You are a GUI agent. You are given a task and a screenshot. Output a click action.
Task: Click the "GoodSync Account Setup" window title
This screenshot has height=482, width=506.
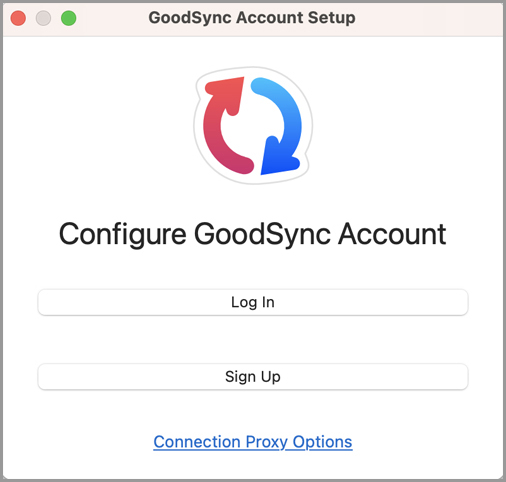[x=252, y=17]
